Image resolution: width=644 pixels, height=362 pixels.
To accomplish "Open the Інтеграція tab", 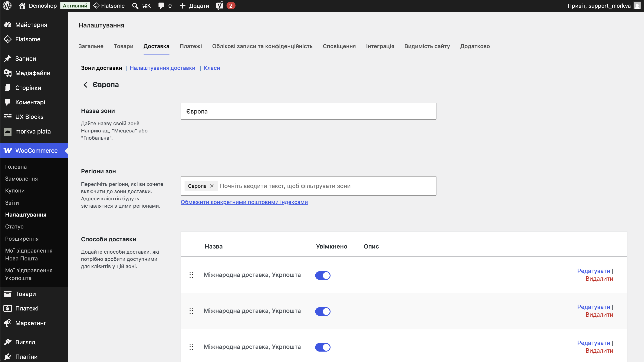I will pos(380,46).
